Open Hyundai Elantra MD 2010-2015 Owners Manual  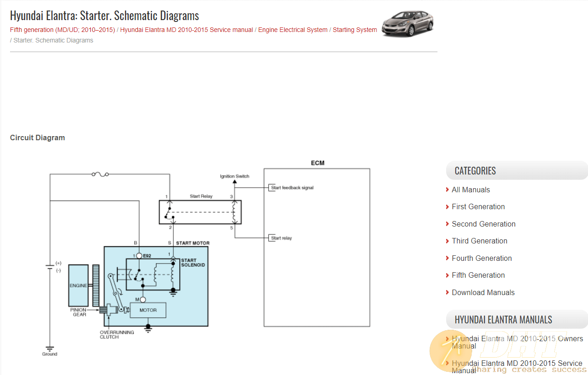[516, 342]
